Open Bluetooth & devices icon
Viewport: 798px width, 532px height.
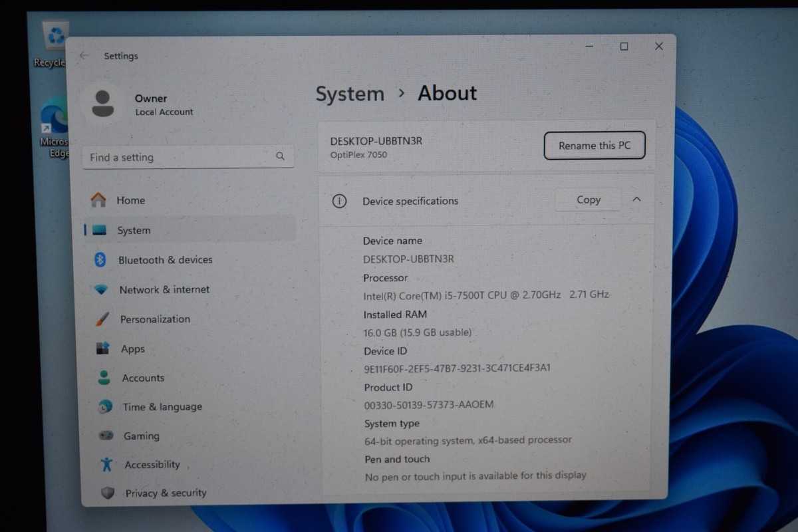point(100,260)
